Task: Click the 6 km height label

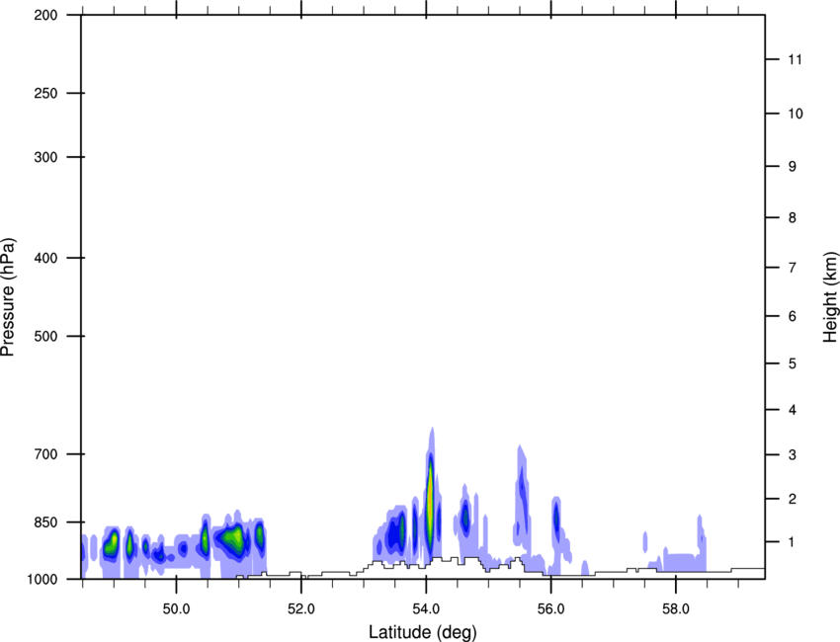Action: pyautogui.click(x=793, y=316)
